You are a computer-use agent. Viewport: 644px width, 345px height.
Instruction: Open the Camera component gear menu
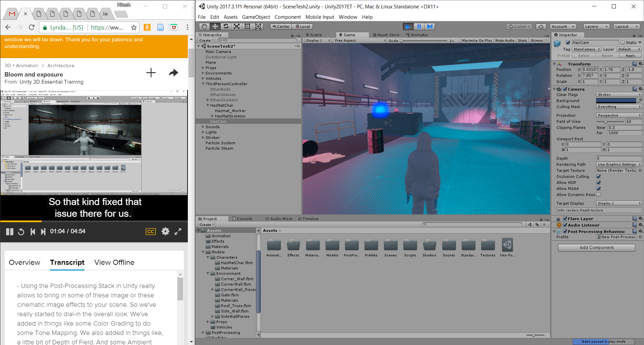(x=640, y=89)
